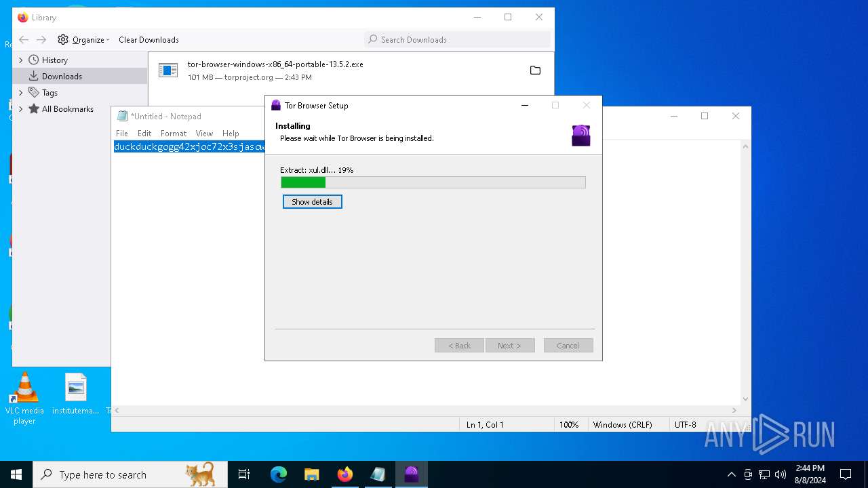868x488 pixels.
Task: Click the volume speaker icon in tray
Action: (x=781, y=474)
